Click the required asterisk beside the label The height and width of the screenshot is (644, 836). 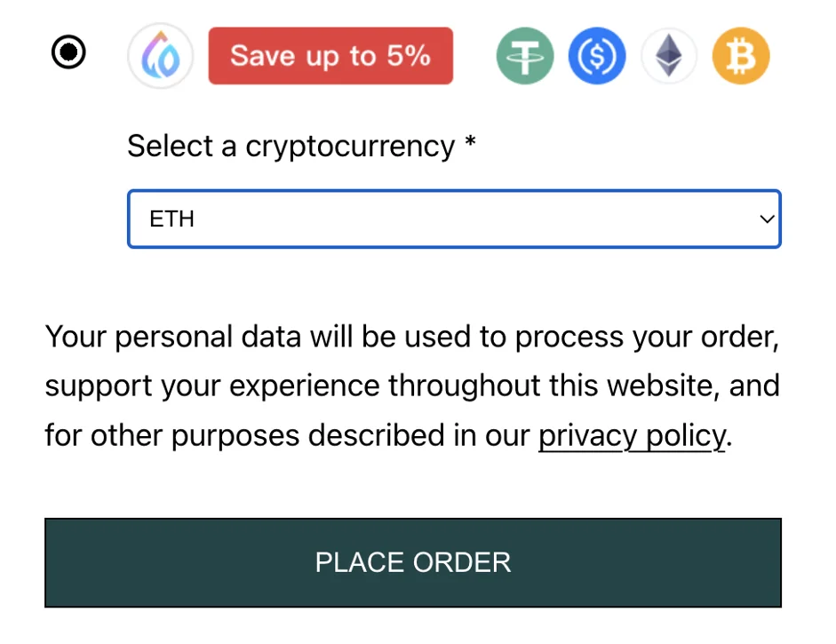470,144
